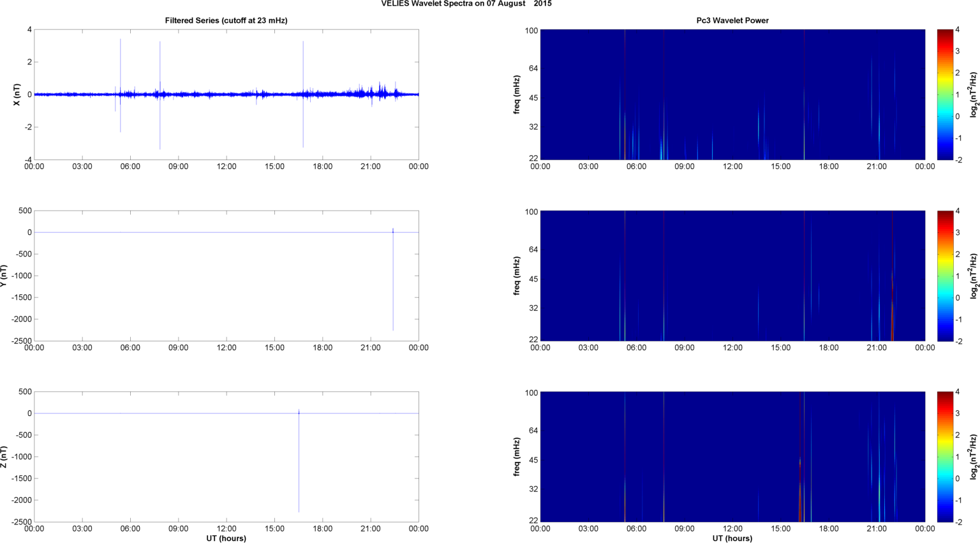Click the bottom Pc3 wavelet spectrogram for Z
The image size is (980, 543).
732,457
